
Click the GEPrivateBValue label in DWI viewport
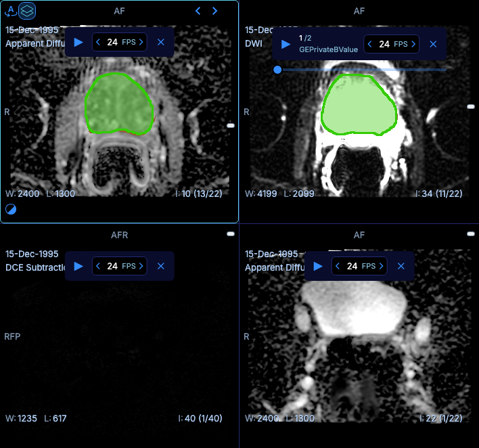coord(328,49)
